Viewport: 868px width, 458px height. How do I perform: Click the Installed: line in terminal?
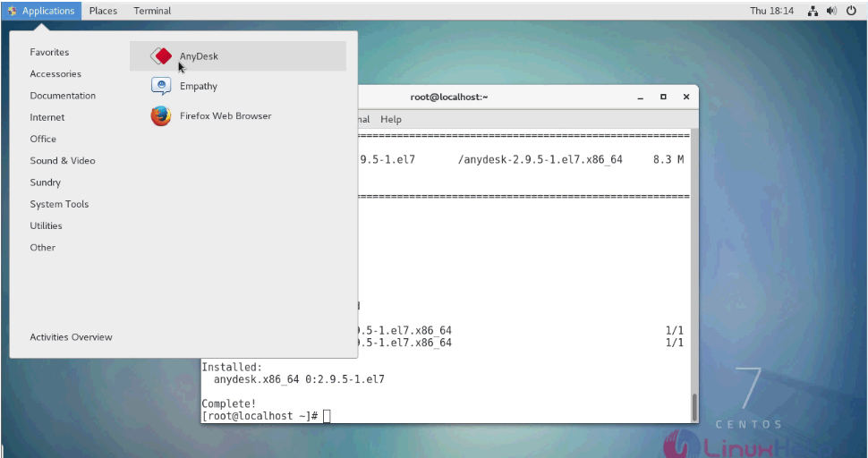pyautogui.click(x=232, y=368)
